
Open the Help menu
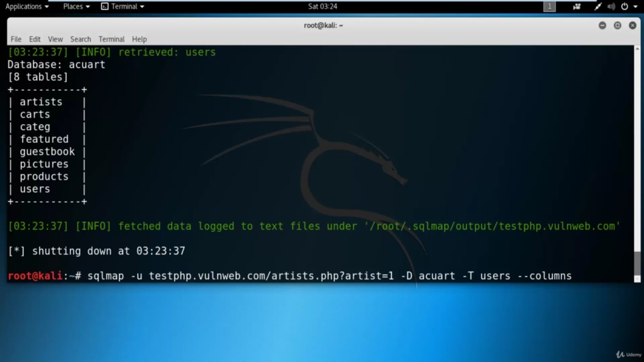(x=139, y=39)
